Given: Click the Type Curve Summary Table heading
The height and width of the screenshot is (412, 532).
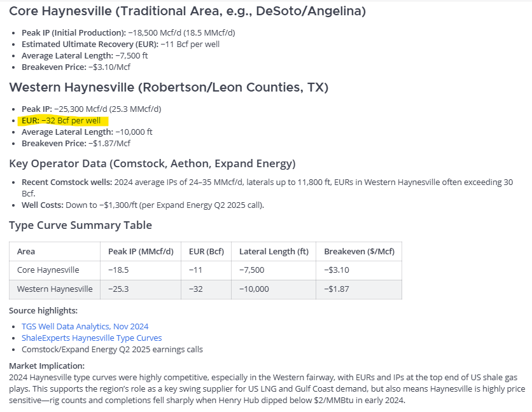Looking at the screenshot, I should pyautogui.click(x=80, y=225).
